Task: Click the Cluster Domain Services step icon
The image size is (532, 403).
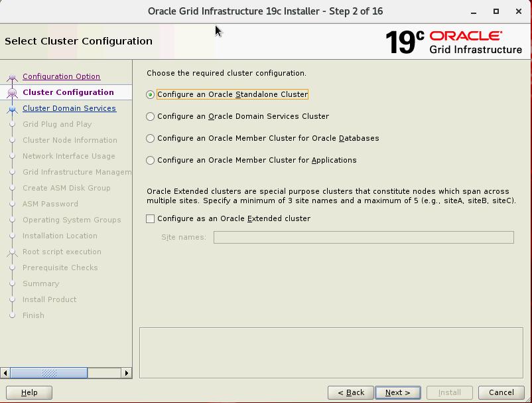Action: 12,109
